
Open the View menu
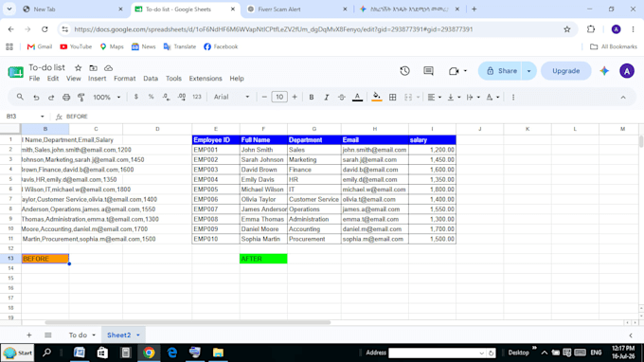pos(74,79)
